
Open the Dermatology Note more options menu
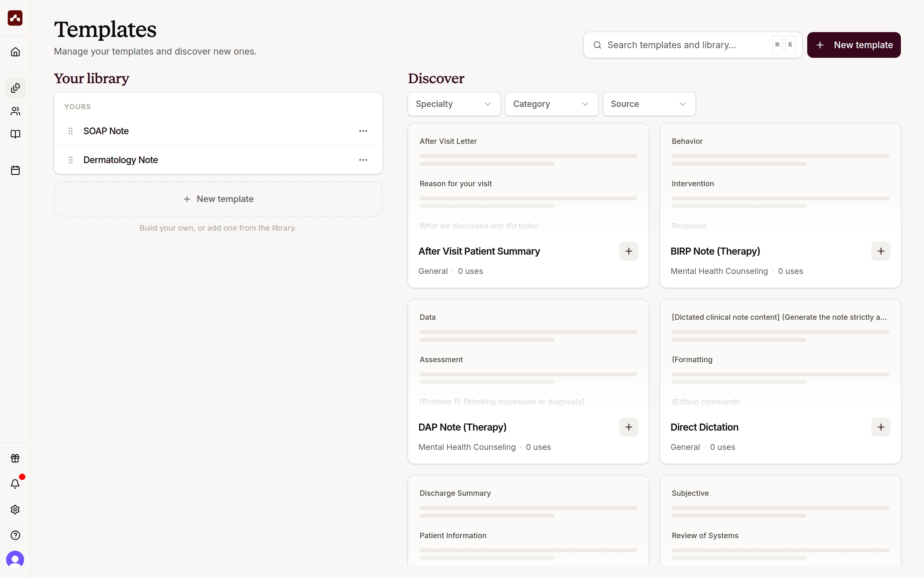point(363,160)
